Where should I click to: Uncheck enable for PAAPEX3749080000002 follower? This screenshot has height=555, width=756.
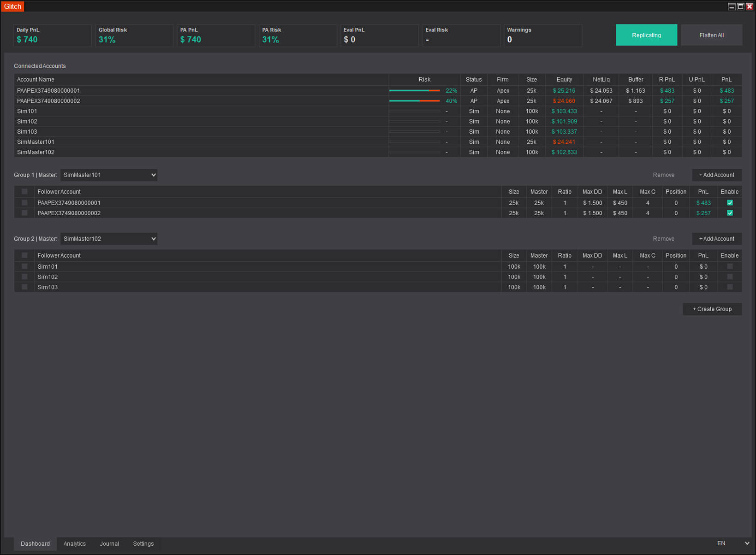[729, 213]
